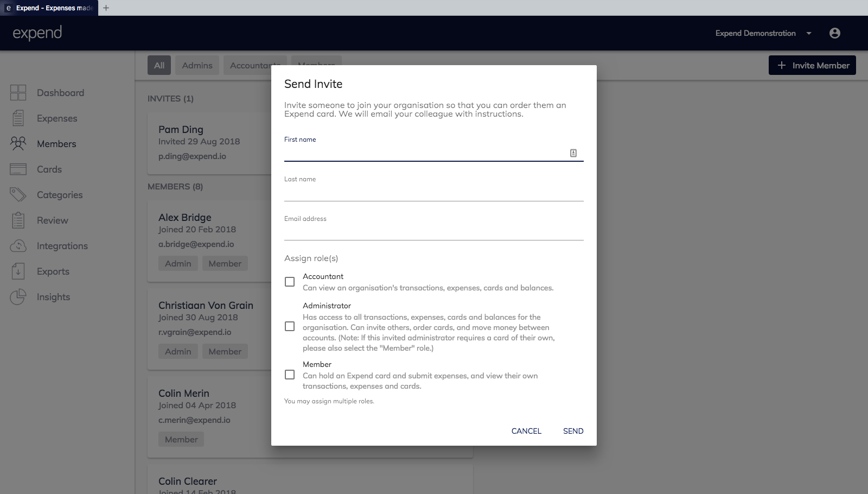Click the Categories tag icon
Image resolution: width=868 pixels, height=494 pixels.
[18, 195]
